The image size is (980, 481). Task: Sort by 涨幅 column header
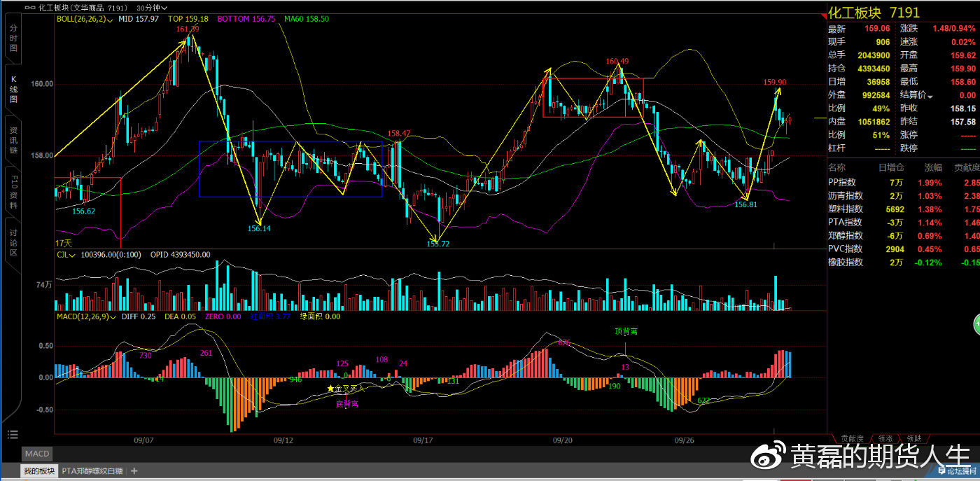[x=933, y=168]
